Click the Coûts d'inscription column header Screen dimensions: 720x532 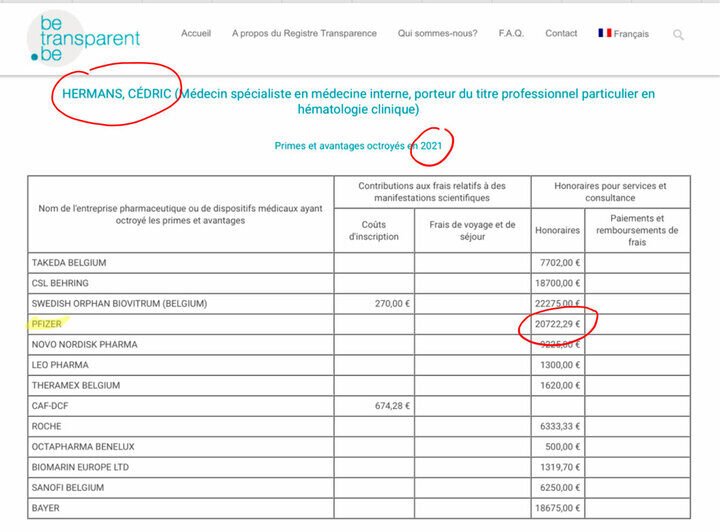pyautogui.click(x=374, y=230)
